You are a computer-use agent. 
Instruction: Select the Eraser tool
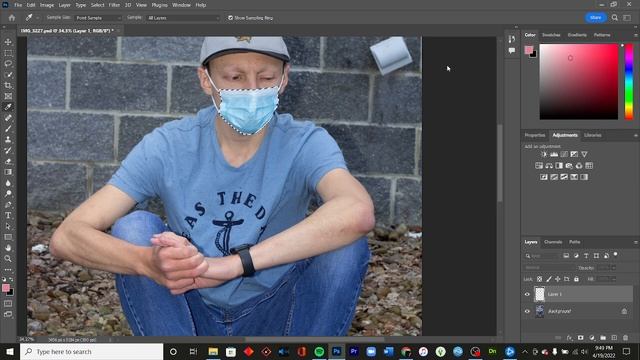coord(8,161)
